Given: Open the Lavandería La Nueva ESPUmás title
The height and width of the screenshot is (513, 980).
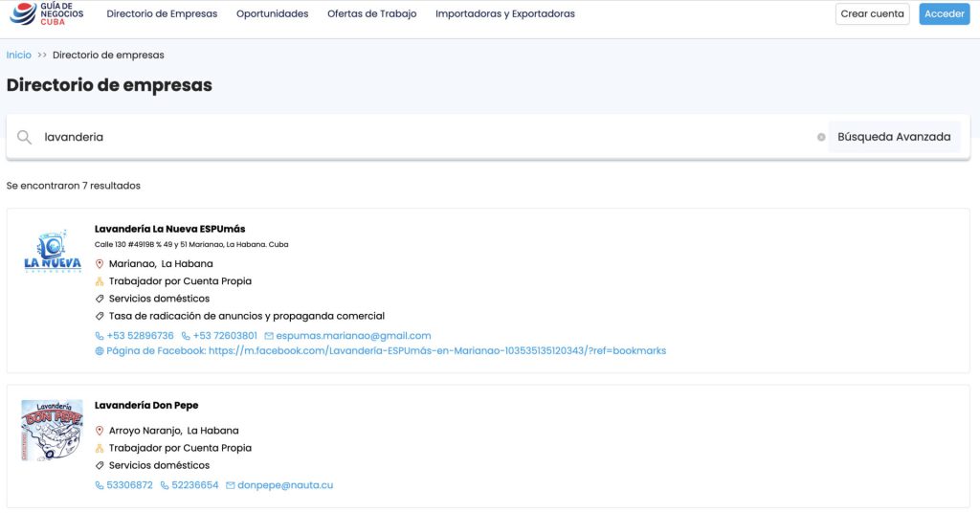Looking at the screenshot, I should 169,229.
